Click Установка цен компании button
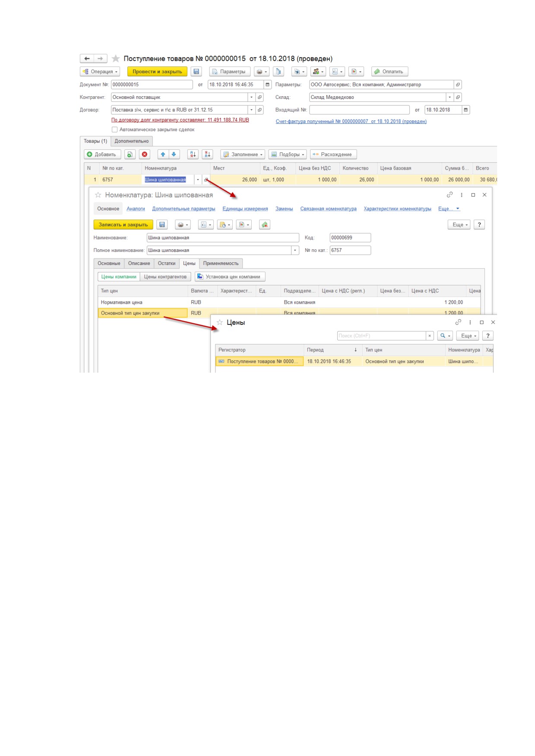This screenshot has height=756, width=535. [230, 277]
